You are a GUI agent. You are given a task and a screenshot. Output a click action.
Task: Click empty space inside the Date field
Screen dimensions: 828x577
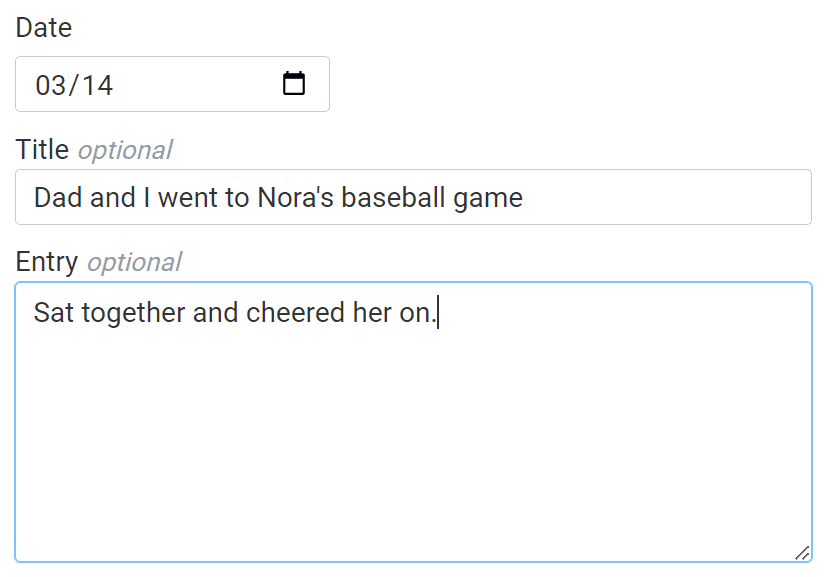click(200, 85)
